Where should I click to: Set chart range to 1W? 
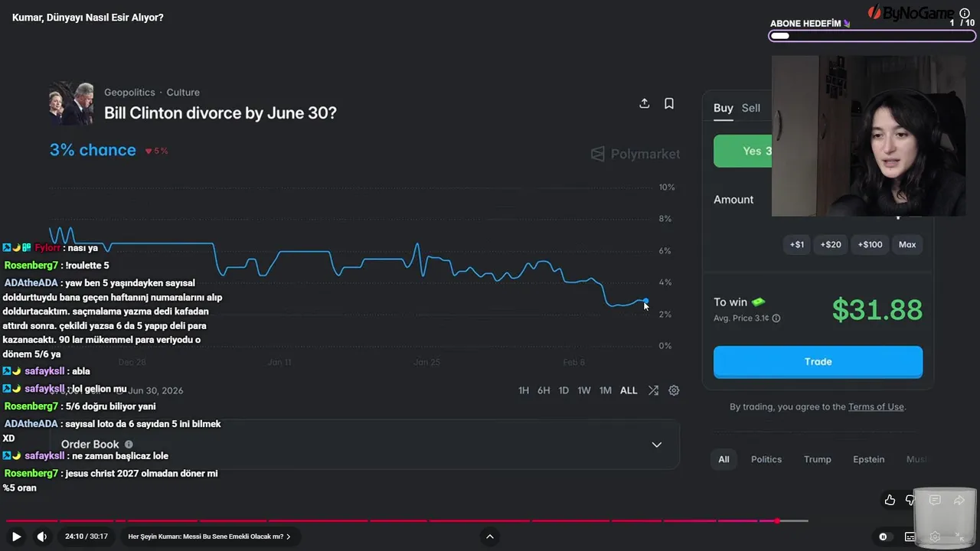584,390
